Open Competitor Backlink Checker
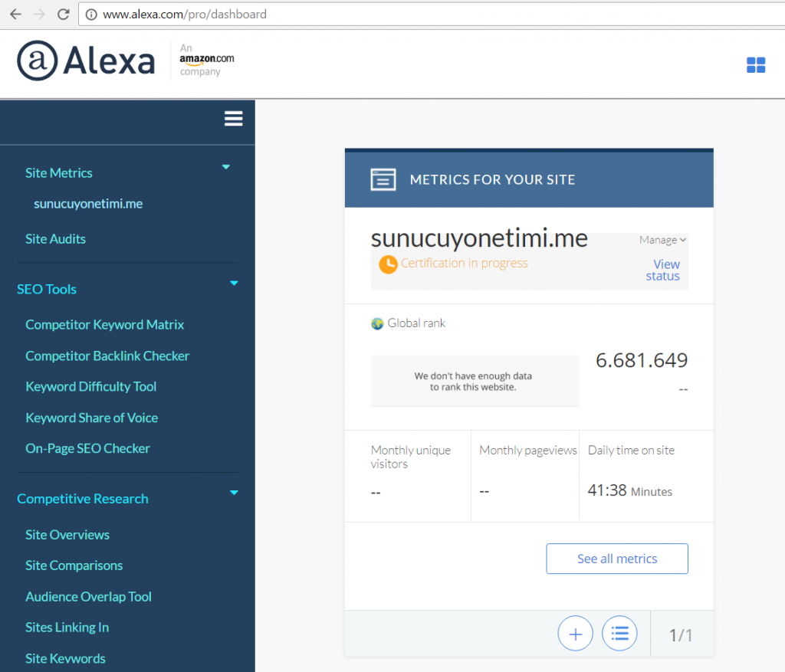 (107, 356)
